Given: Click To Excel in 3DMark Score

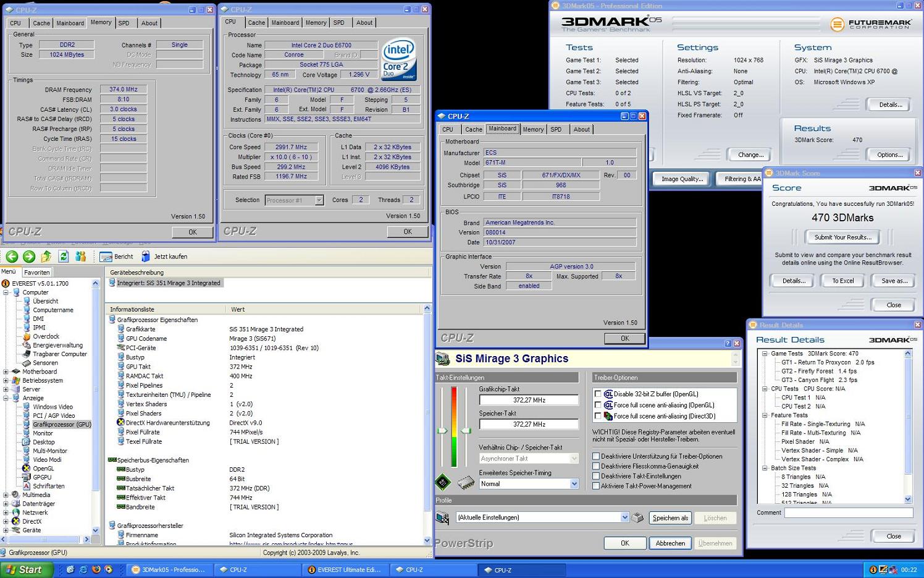Looking at the screenshot, I should [x=842, y=281].
